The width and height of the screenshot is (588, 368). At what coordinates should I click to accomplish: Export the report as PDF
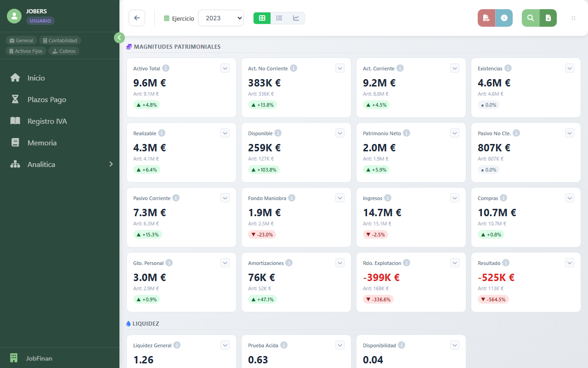pyautogui.click(x=486, y=18)
